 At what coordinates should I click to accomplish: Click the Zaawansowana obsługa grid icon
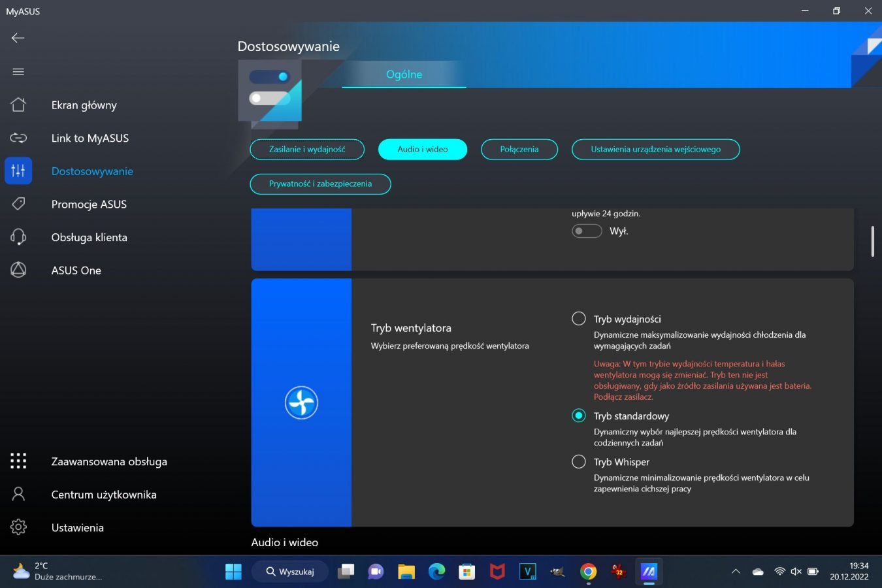coord(18,461)
